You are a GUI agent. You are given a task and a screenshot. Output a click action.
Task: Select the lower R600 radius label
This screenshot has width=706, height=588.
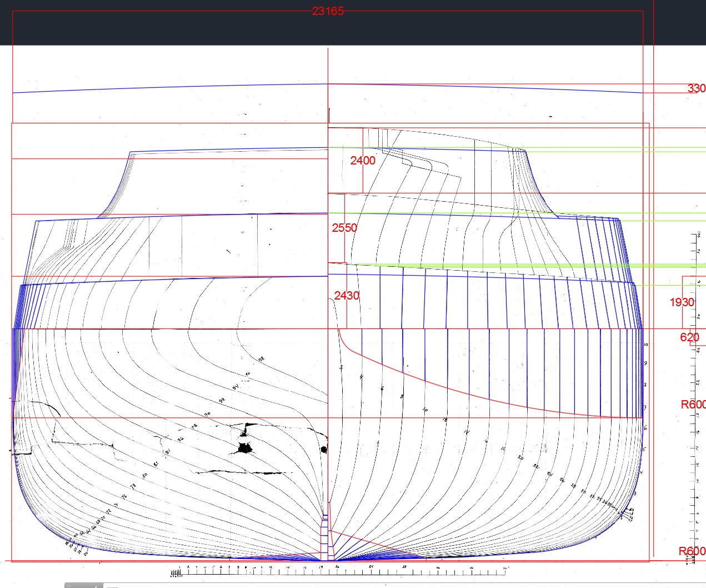coord(692,551)
